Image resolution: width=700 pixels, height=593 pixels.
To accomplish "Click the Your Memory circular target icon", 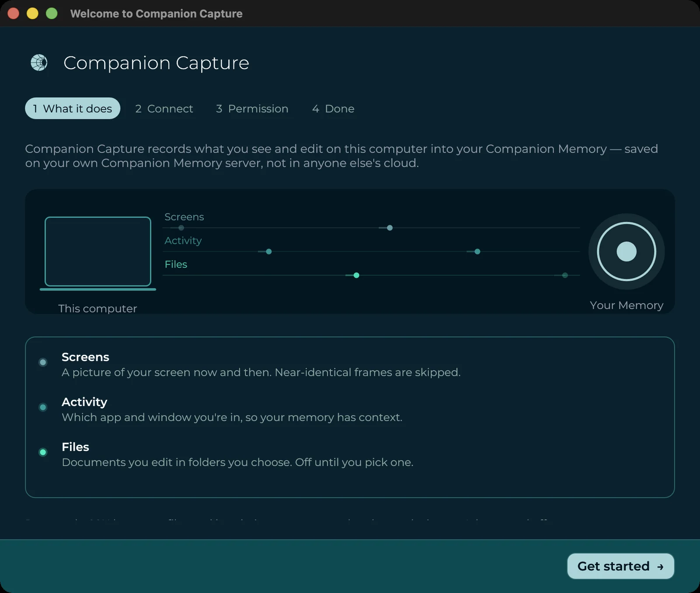I will click(x=626, y=251).
